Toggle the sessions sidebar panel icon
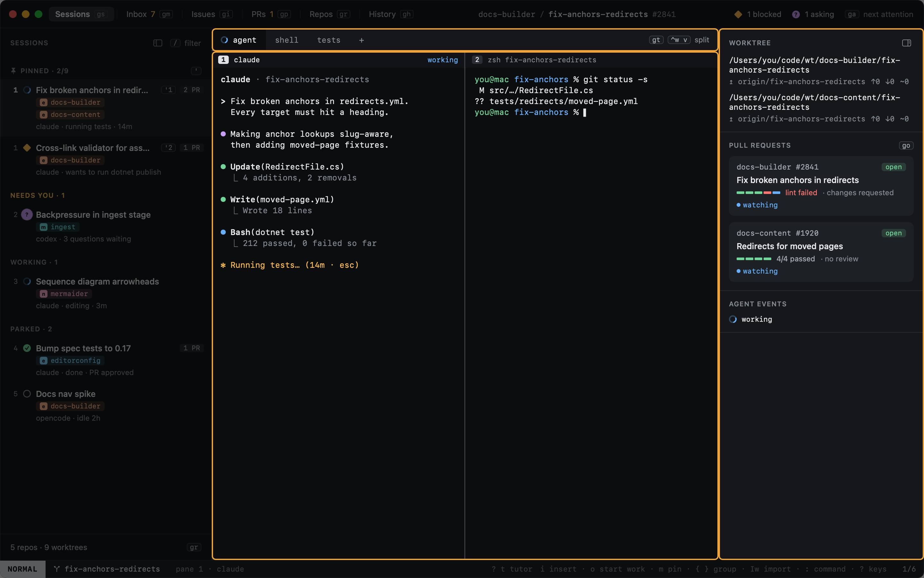This screenshot has width=924, height=578. [x=158, y=43]
